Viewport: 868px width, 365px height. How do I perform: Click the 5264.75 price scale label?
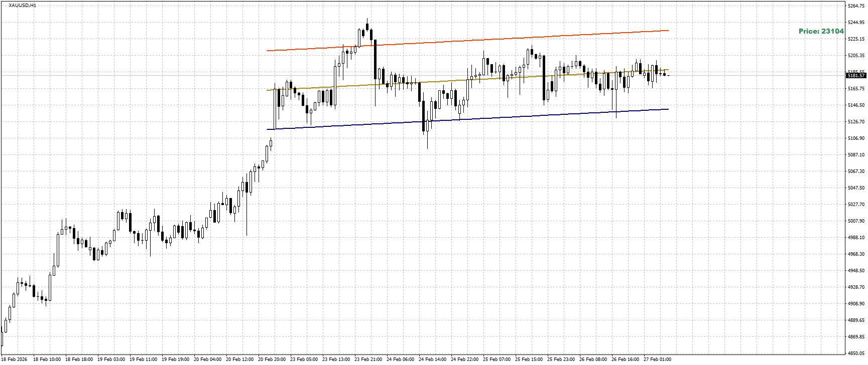pyautogui.click(x=856, y=6)
